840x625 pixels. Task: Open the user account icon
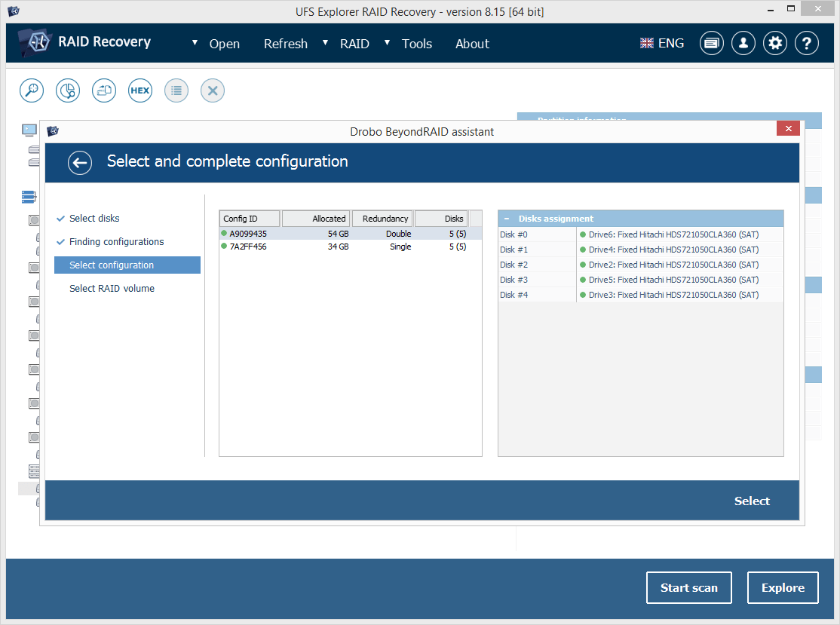coord(743,44)
